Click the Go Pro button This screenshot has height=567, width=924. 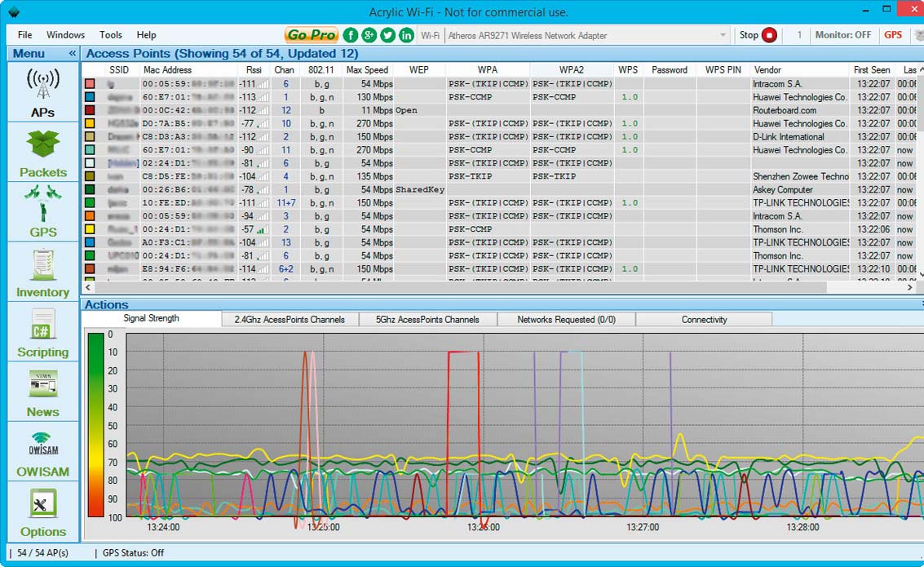tap(312, 35)
